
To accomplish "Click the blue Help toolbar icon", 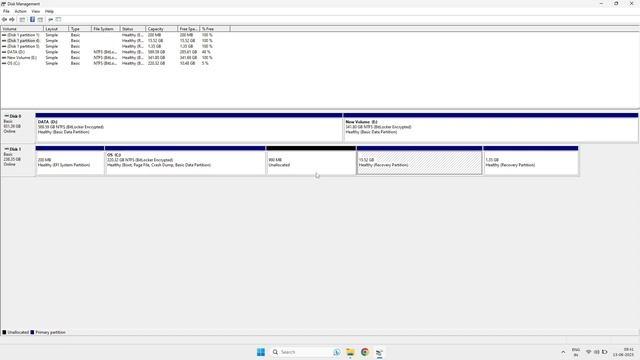I will coord(32,20).
